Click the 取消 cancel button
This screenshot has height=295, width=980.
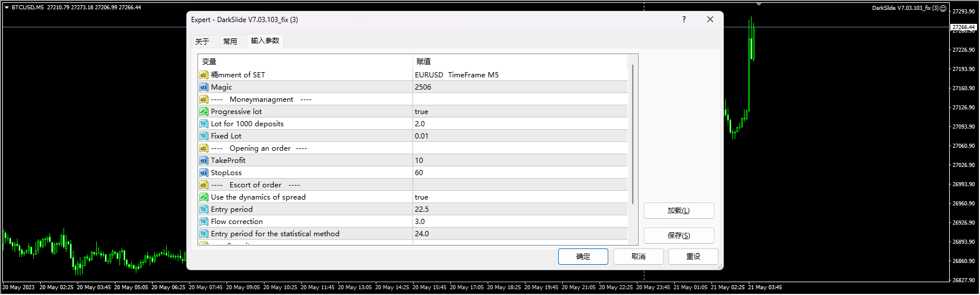coord(639,257)
